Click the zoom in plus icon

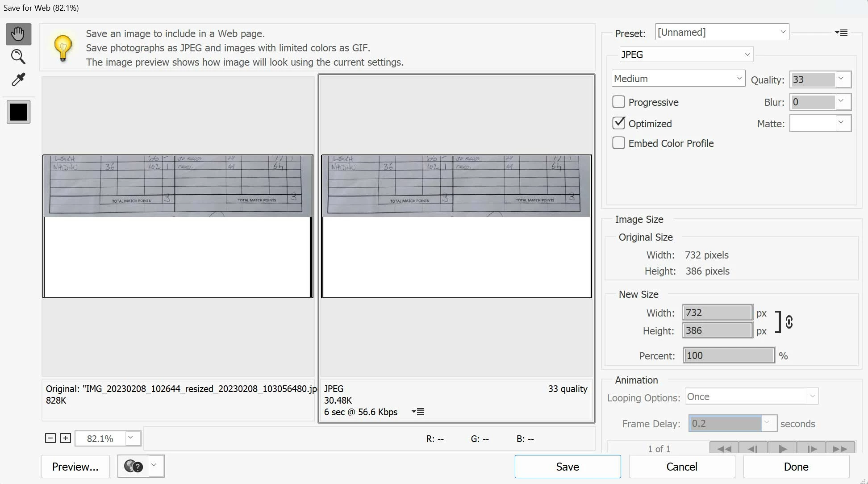pyautogui.click(x=66, y=438)
